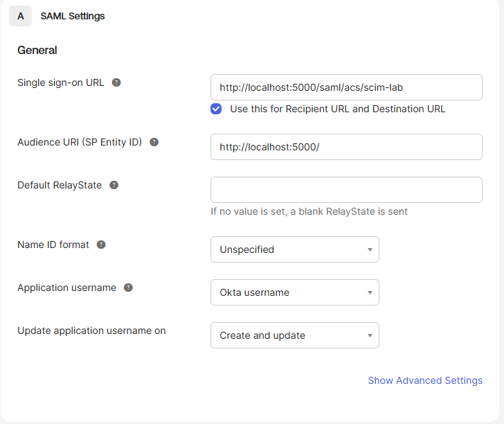
Task: Click Show Advanced Settings link
Action: [425, 380]
